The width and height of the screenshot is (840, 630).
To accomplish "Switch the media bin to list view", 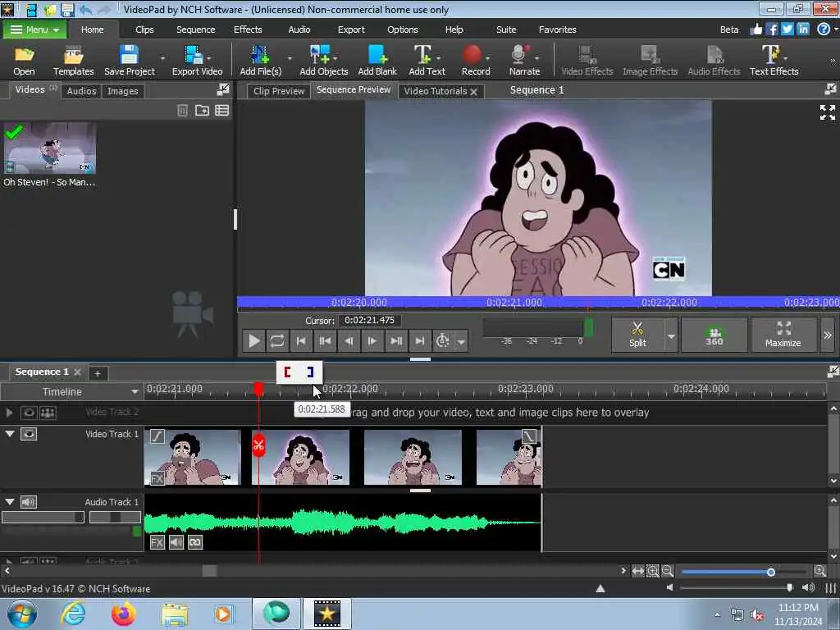I will tap(221, 111).
